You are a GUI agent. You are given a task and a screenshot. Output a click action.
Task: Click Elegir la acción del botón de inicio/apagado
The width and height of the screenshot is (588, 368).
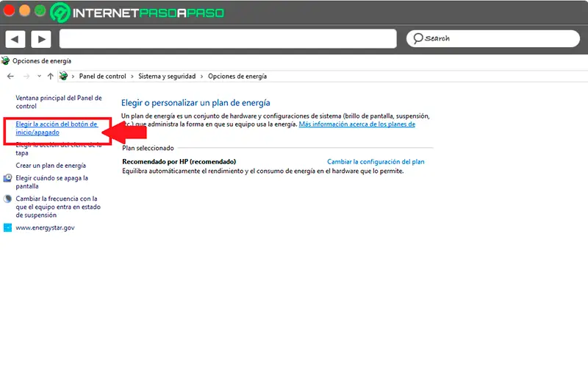click(57, 128)
